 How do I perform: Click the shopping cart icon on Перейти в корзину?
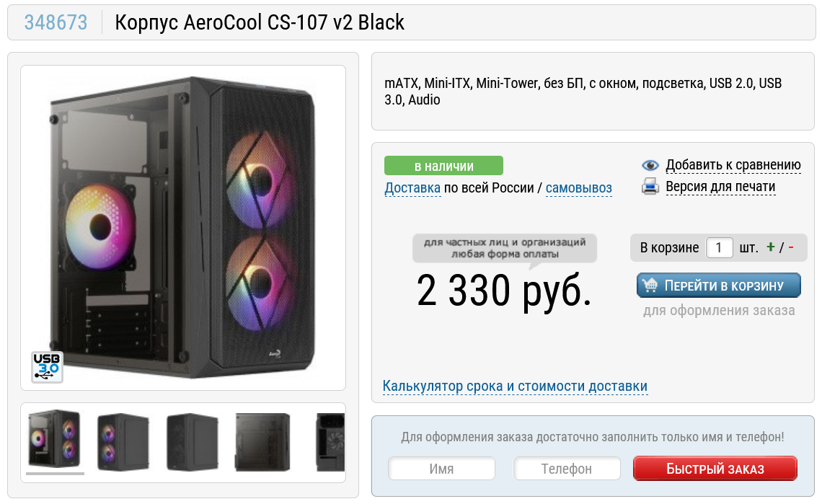click(650, 286)
